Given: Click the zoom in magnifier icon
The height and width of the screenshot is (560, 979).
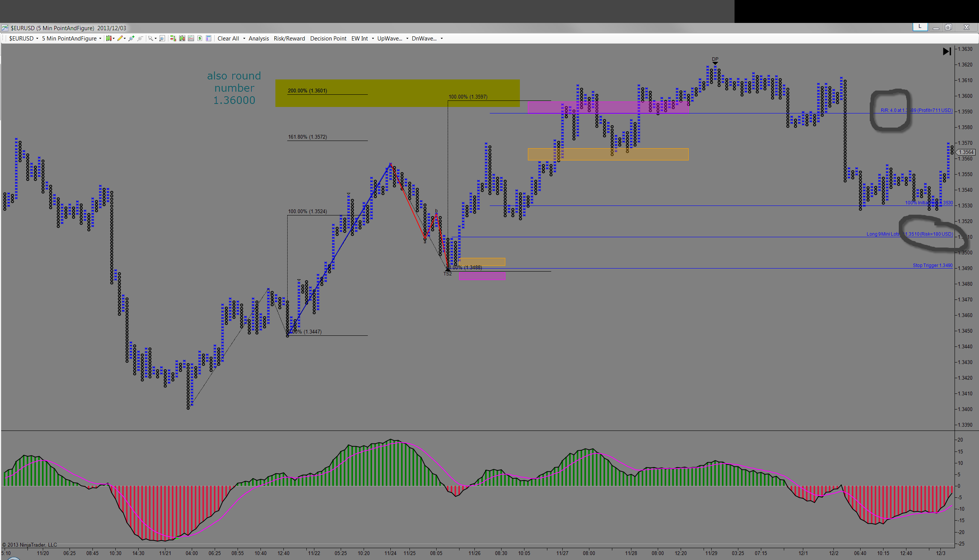Looking at the screenshot, I should pyautogui.click(x=131, y=39).
